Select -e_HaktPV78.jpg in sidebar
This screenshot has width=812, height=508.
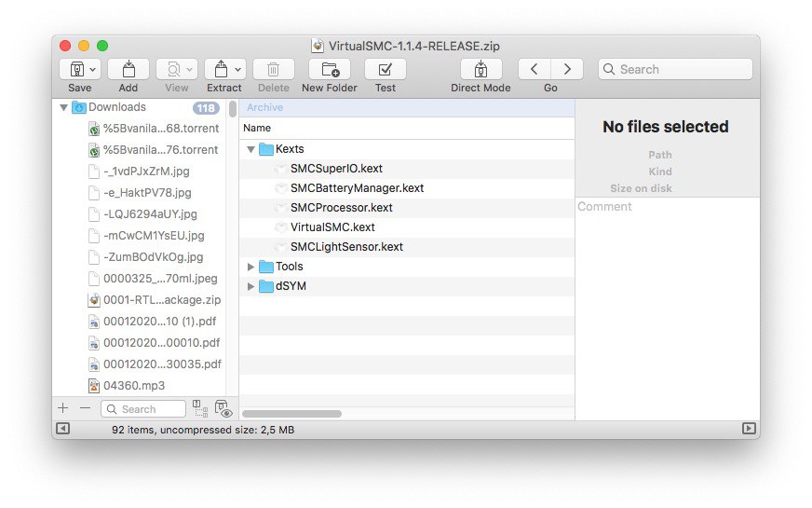140,193
